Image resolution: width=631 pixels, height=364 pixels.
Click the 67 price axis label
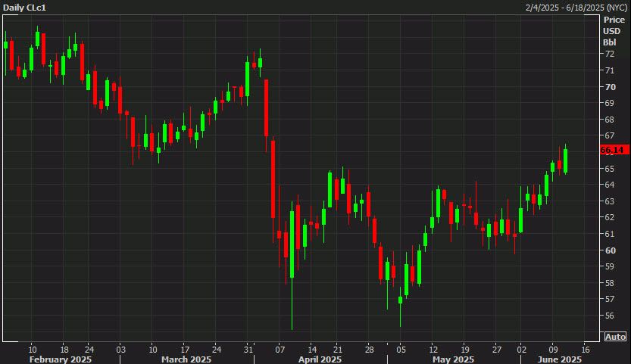610,135
